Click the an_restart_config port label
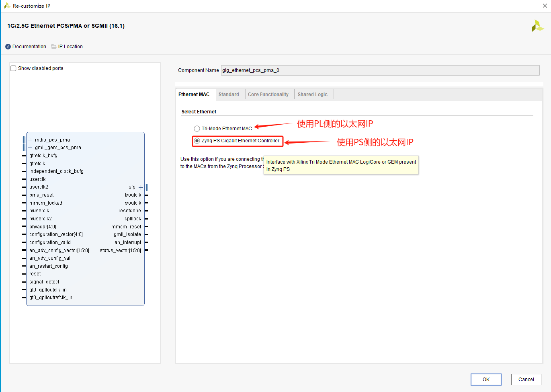Screen dimensions: 551x392 (49, 266)
